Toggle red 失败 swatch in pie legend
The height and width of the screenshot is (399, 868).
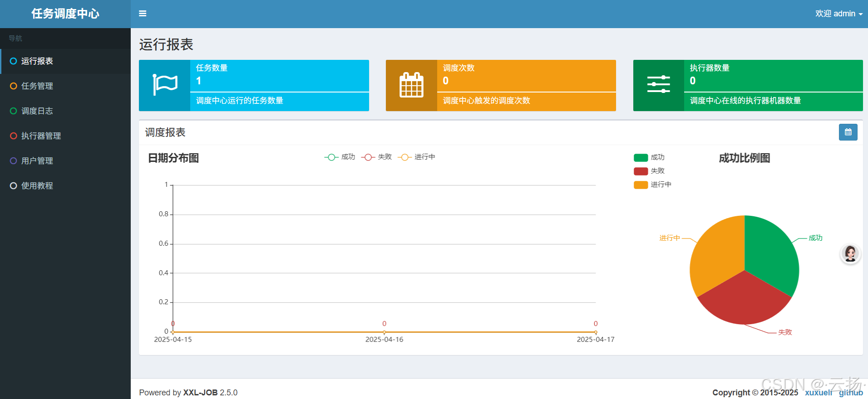click(x=641, y=171)
